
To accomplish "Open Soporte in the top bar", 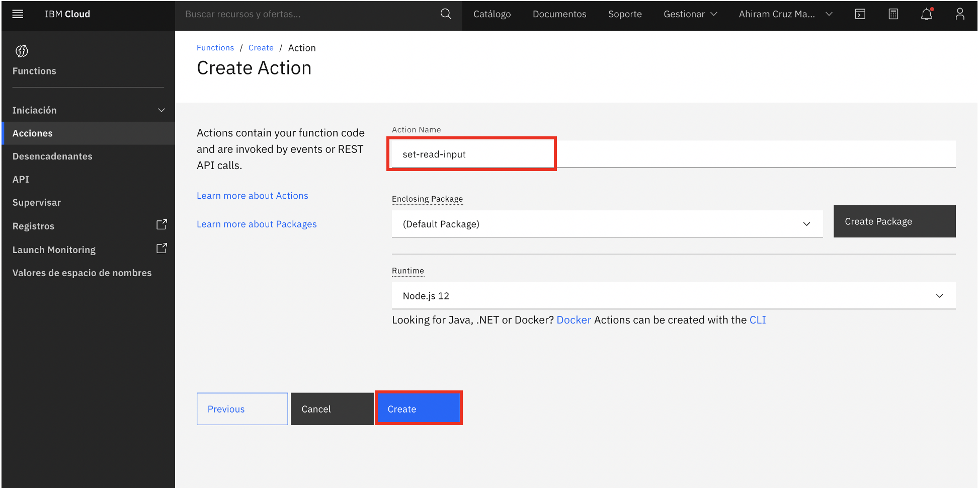I will pyautogui.click(x=625, y=14).
